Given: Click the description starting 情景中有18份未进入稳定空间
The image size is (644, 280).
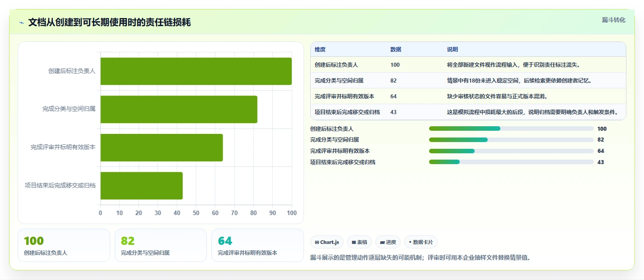Looking at the screenshot, I should 519,81.
